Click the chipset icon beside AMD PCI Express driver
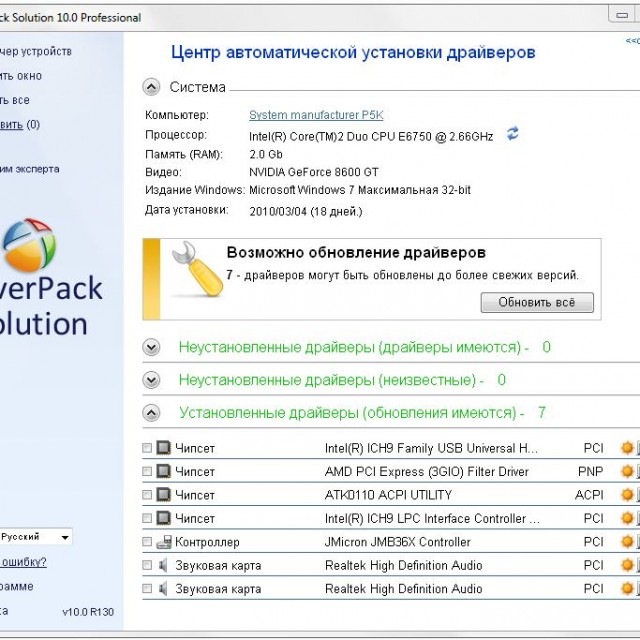640x640 pixels. coord(163,471)
